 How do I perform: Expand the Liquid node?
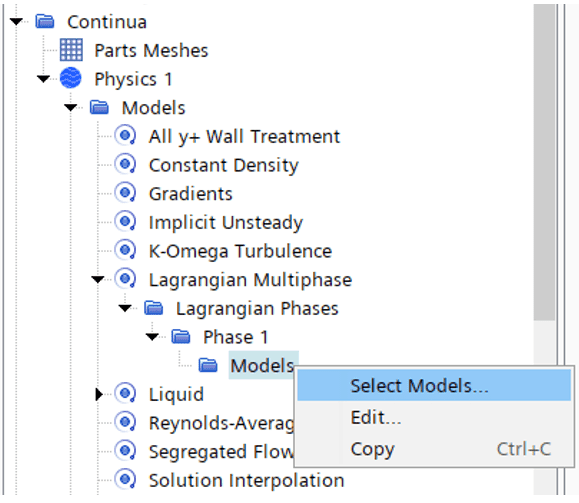click(x=99, y=394)
